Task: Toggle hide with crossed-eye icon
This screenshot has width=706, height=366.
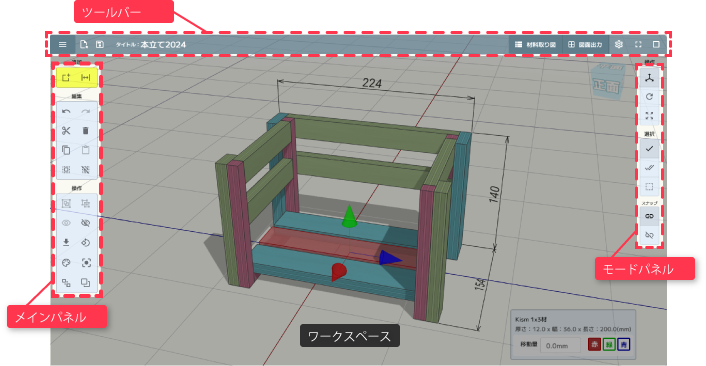Action: coord(86,223)
